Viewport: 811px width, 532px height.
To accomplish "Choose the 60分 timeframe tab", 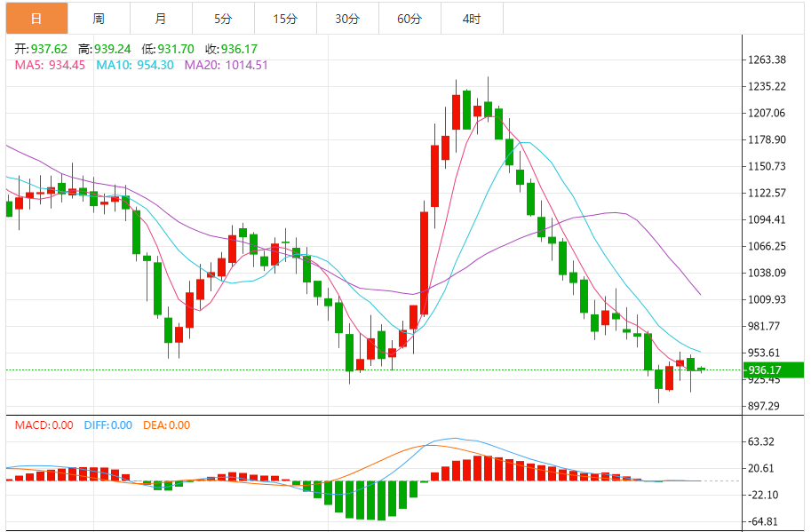I will (409, 18).
